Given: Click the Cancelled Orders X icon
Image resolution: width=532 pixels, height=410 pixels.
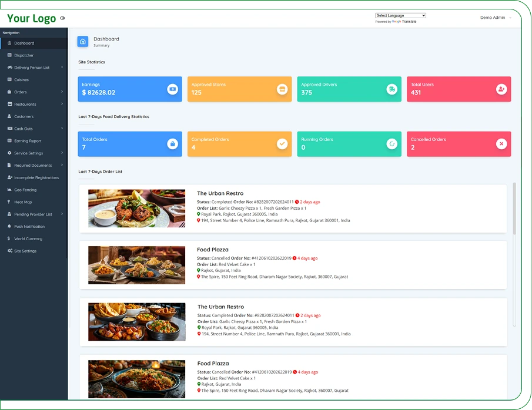Looking at the screenshot, I should 501,144.
